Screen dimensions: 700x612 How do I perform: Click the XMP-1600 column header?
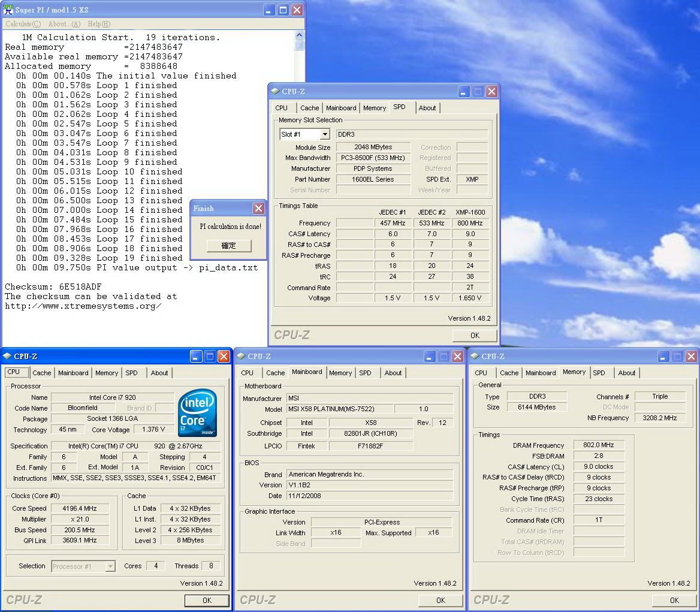tap(470, 212)
